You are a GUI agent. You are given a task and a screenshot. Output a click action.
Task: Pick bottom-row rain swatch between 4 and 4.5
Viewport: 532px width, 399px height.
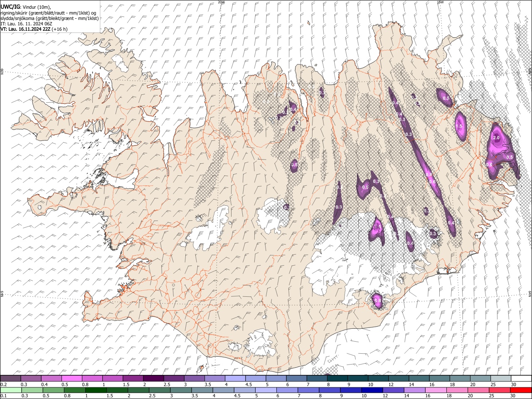224,390
